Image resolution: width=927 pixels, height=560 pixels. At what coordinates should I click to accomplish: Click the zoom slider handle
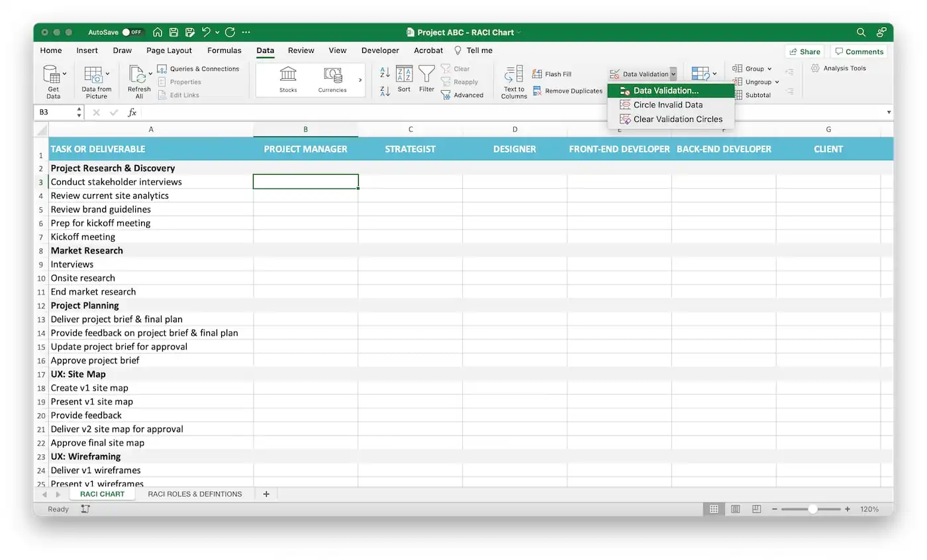tap(812, 509)
